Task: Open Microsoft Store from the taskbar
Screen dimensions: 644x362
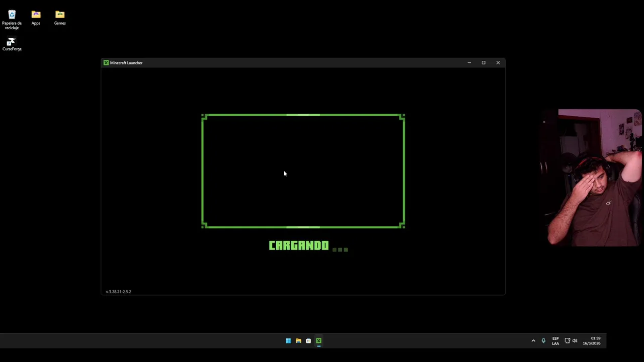Action: [x=308, y=341]
